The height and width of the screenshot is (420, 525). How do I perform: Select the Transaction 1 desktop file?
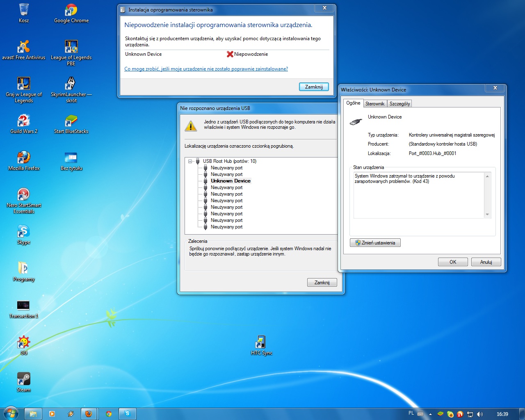[x=24, y=308]
